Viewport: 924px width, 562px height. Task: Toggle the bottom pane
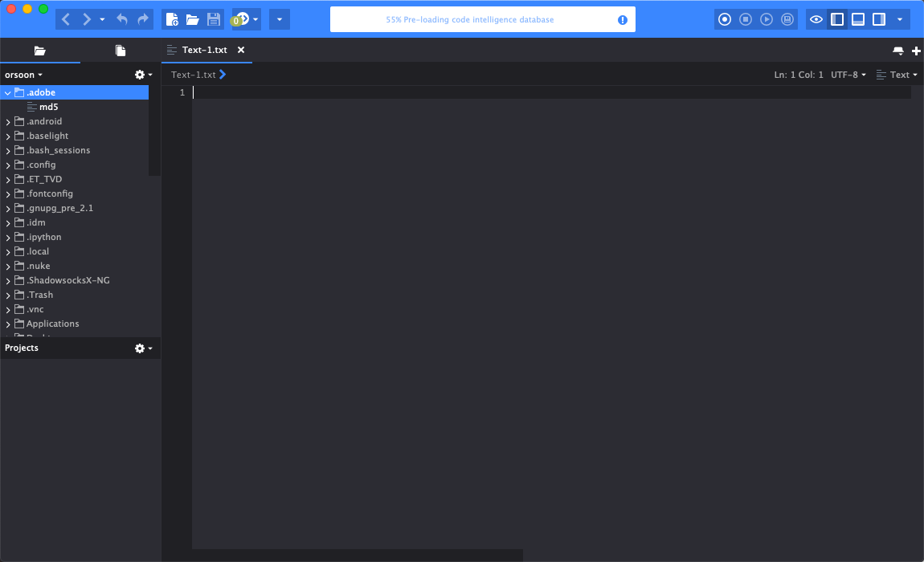(x=858, y=19)
